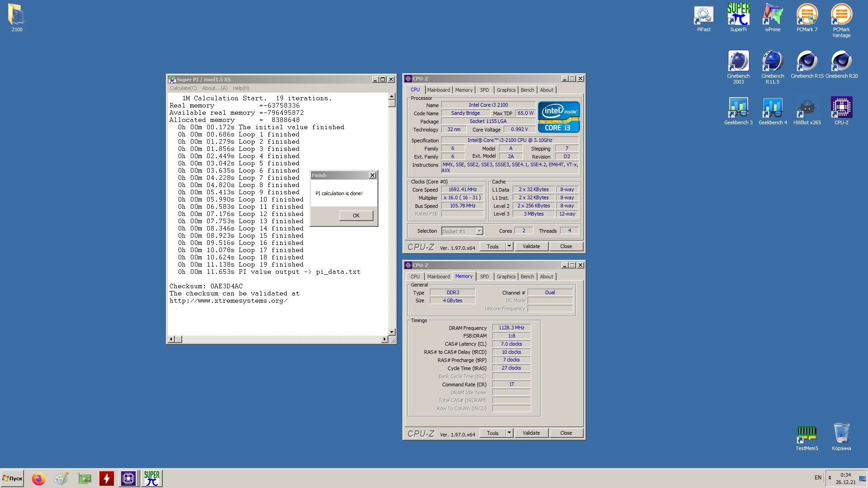The width and height of the screenshot is (868, 488).
Task: Open Paint from the taskbar
Action: point(61,478)
